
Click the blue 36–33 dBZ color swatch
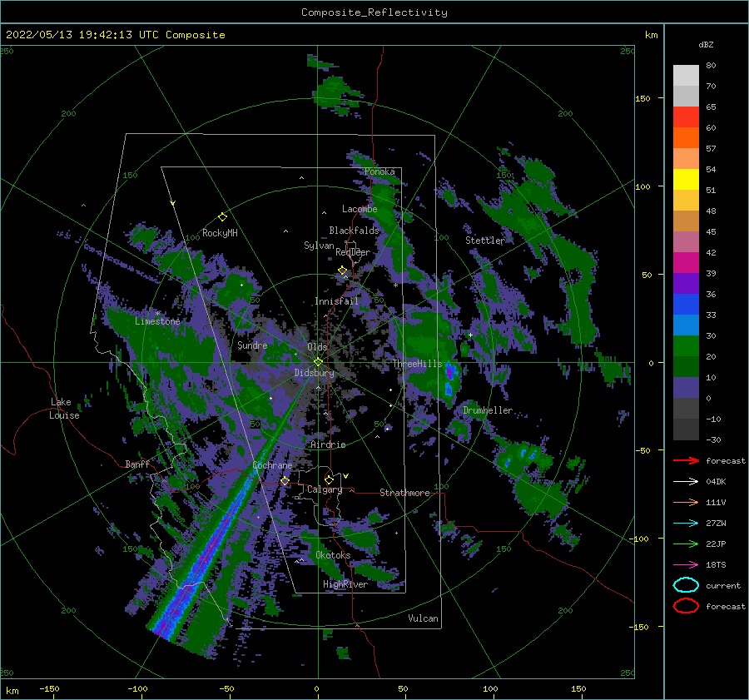pyautogui.click(x=686, y=305)
